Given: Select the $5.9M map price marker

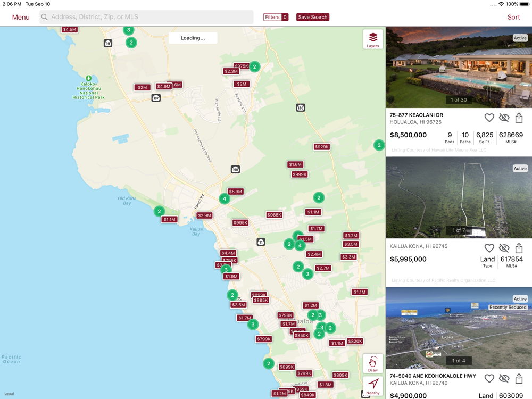Looking at the screenshot, I should (x=236, y=192).
